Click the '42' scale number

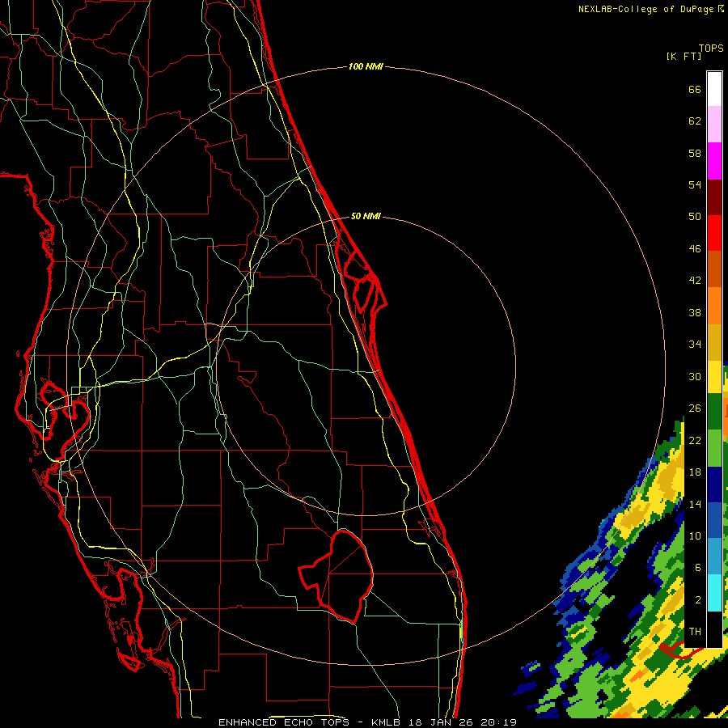[695, 281]
